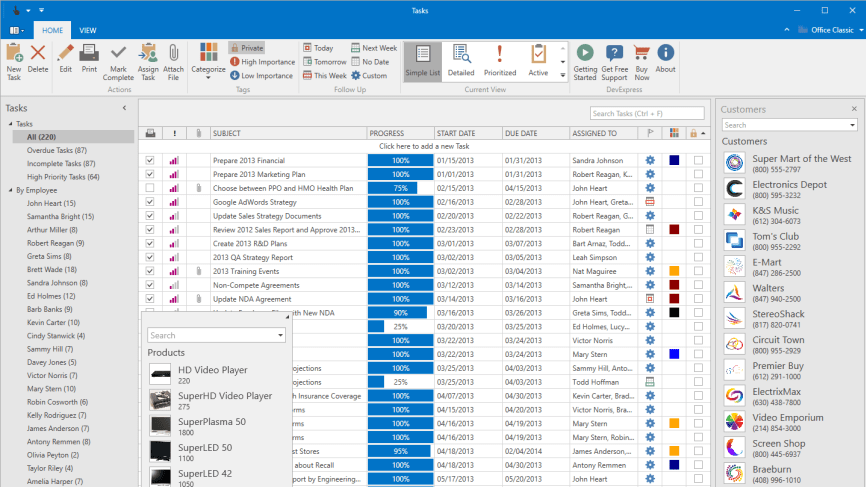Open Assign Task in the ribbon

pos(148,62)
